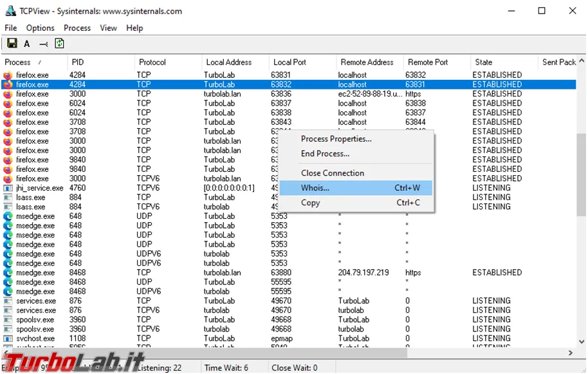Toggle the resolve addresses 'A' toolbar icon
Image resolution: width=588 pixels, height=374 pixels.
[x=26, y=44]
